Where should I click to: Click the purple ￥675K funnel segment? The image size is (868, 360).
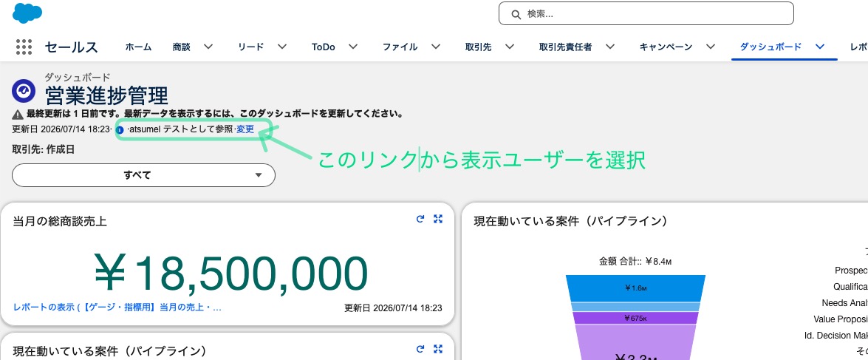[x=635, y=318]
